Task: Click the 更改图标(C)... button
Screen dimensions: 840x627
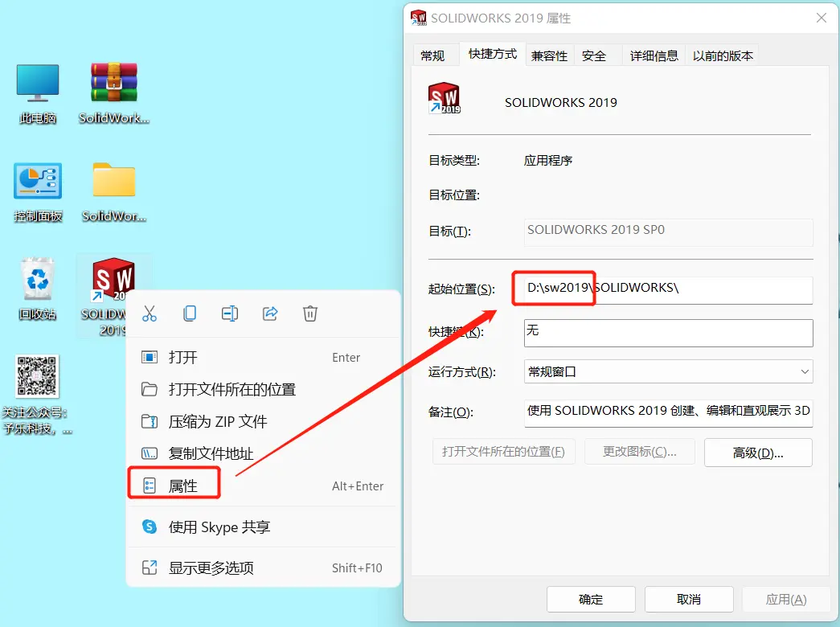Action: point(640,451)
